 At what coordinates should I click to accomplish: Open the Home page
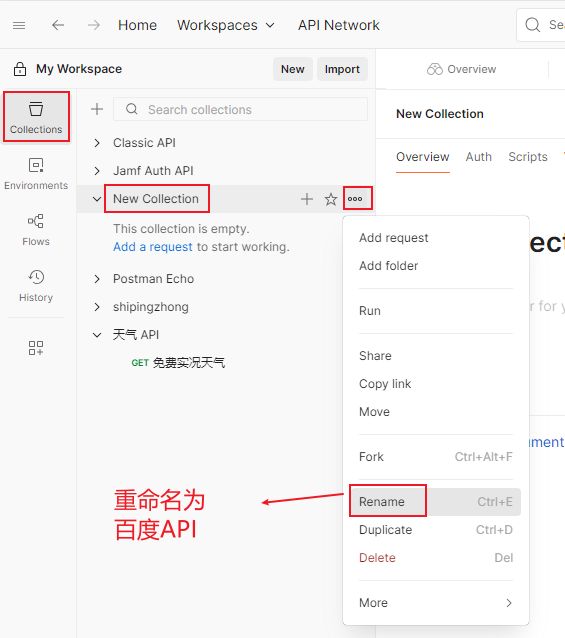coord(137,25)
